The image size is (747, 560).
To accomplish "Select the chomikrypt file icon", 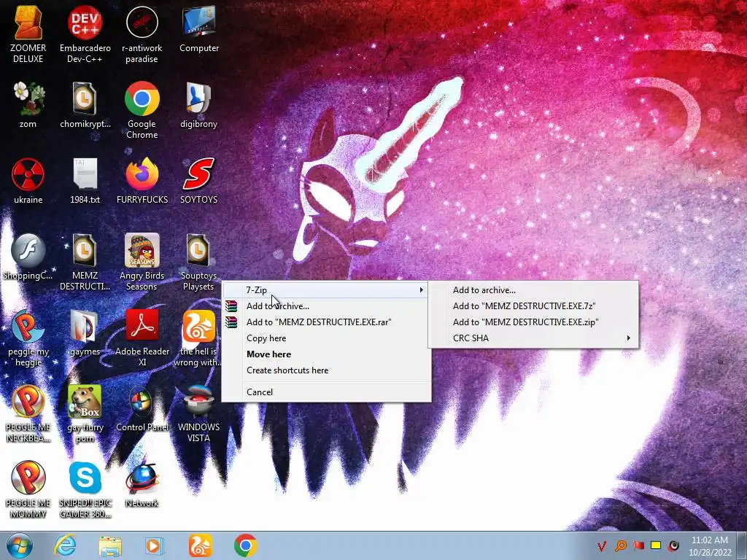I will pyautogui.click(x=85, y=105).
